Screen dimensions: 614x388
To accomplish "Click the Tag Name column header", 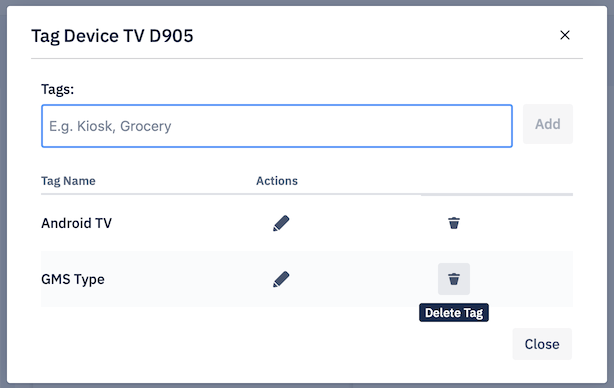I will 68,181.
